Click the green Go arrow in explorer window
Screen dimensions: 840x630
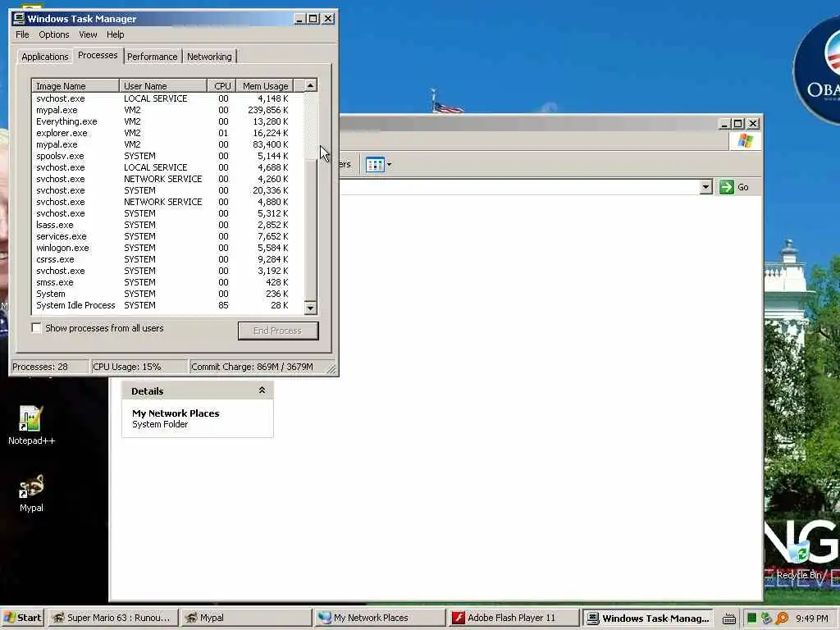coord(727,187)
